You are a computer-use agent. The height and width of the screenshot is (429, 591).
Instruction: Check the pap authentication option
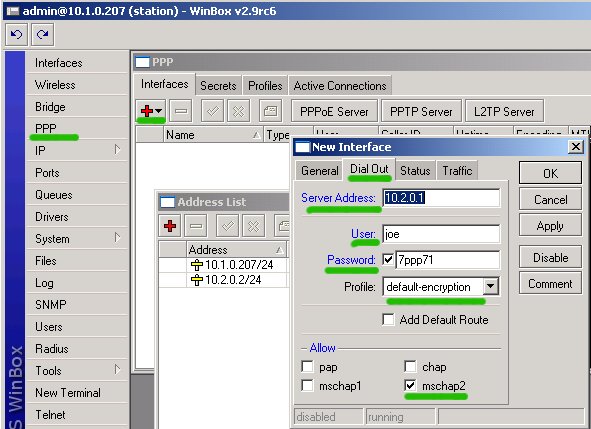point(307,366)
